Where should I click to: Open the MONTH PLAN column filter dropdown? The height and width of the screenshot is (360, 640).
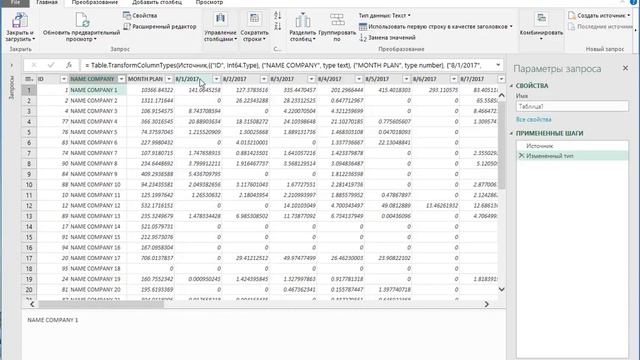[169, 79]
